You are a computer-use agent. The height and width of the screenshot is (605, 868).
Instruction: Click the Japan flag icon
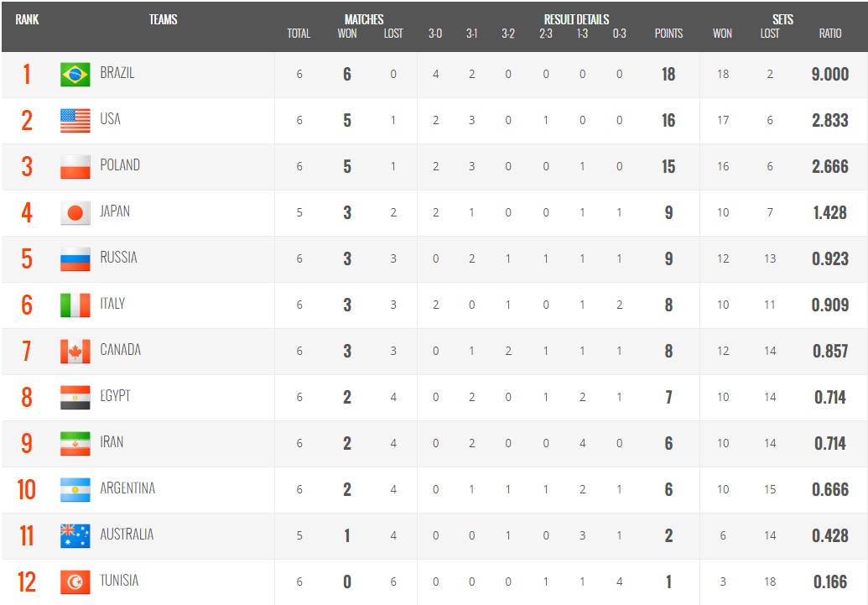point(75,213)
